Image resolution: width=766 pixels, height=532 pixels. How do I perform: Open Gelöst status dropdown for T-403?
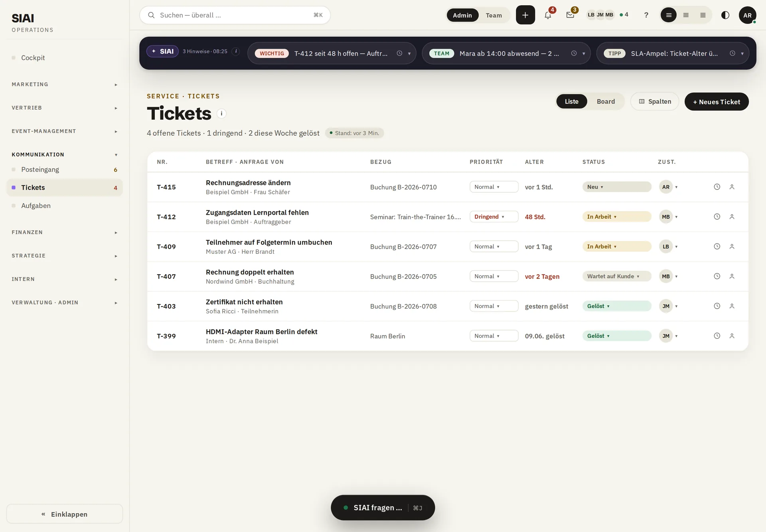tap(617, 306)
